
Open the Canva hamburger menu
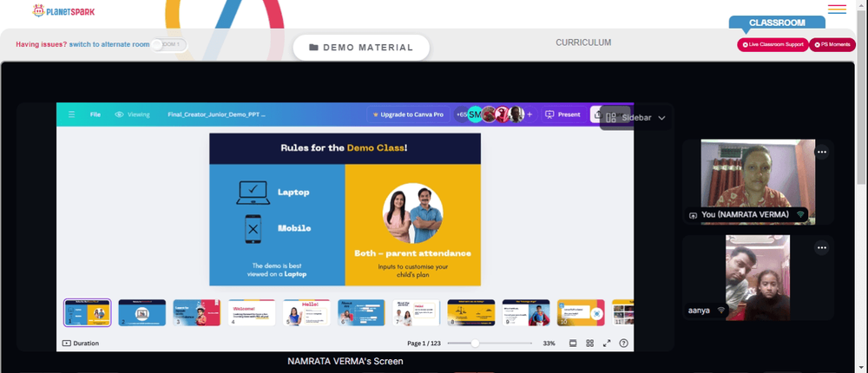click(x=71, y=115)
